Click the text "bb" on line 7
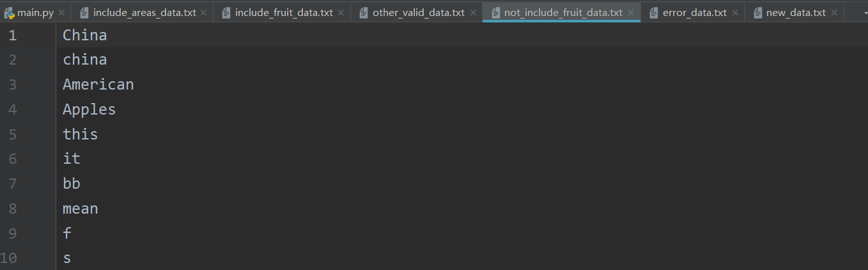 [72, 184]
